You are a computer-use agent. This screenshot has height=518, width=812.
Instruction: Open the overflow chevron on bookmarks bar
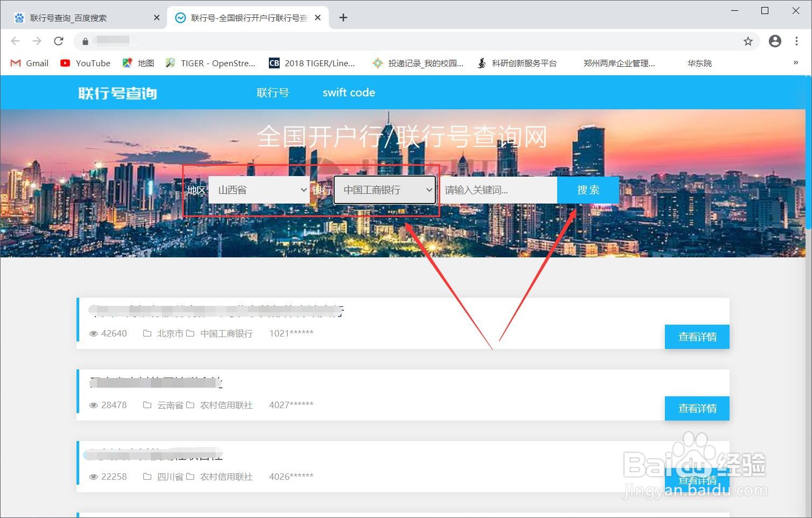pos(795,63)
